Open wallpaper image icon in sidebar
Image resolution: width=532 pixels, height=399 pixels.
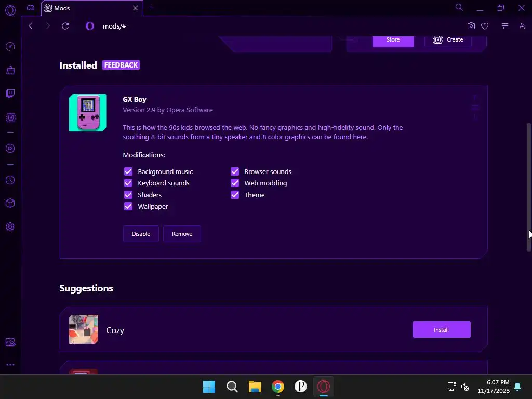(10, 342)
